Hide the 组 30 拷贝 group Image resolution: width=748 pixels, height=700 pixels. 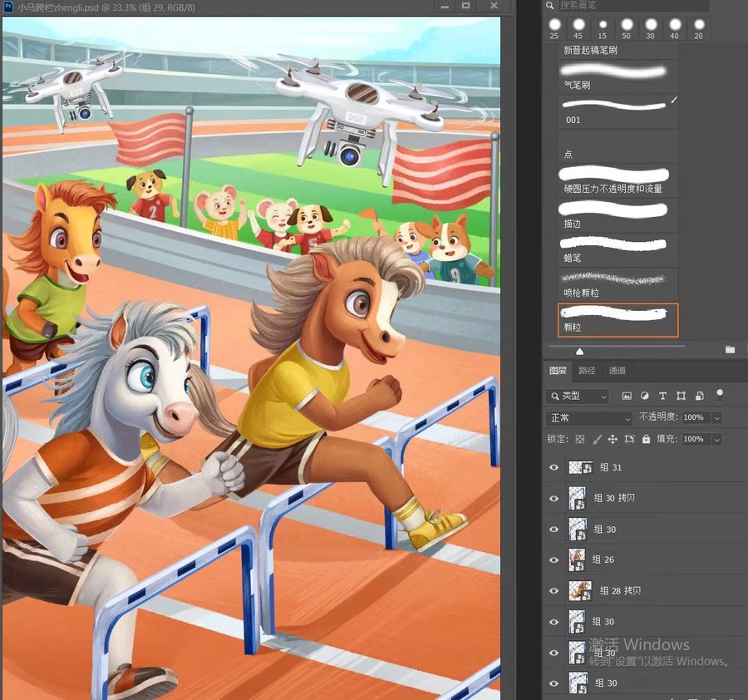pyautogui.click(x=554, y=498)
